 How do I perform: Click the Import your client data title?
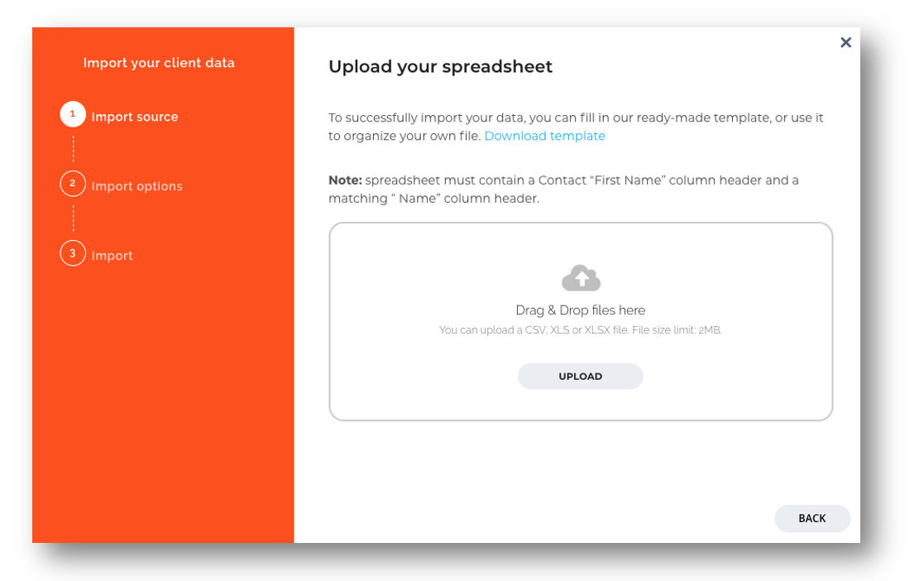pyautogui.click(x=158, y=62)
